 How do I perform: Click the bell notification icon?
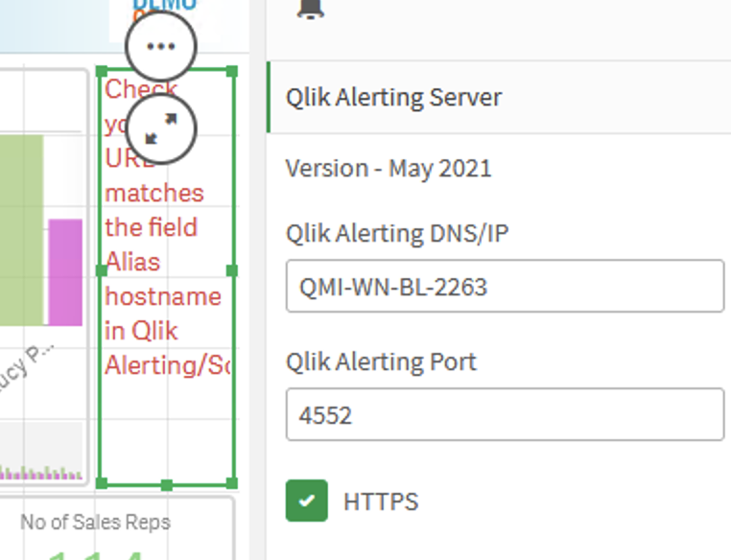tap(311, 9)
